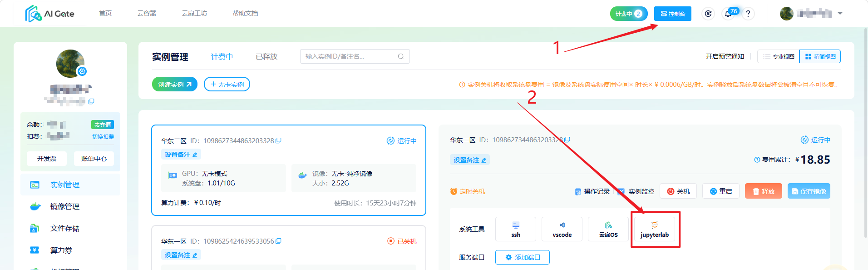Click search magnifier icon in instance search box
This screenshot has height=270, width=868.
(401, 56)
